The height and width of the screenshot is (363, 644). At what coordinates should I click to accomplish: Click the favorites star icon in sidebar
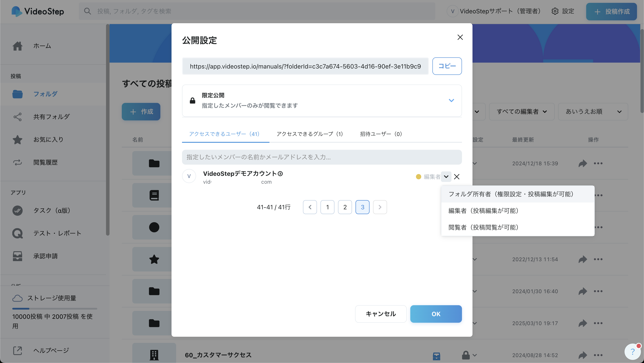pyautogui.click(x=18, y=140)
